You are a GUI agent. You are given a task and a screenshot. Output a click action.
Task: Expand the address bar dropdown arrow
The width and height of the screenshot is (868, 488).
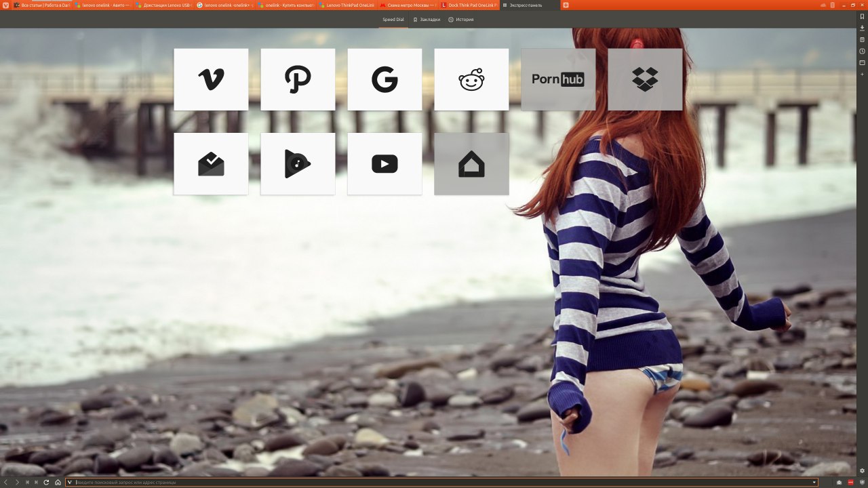click(814, 482)
